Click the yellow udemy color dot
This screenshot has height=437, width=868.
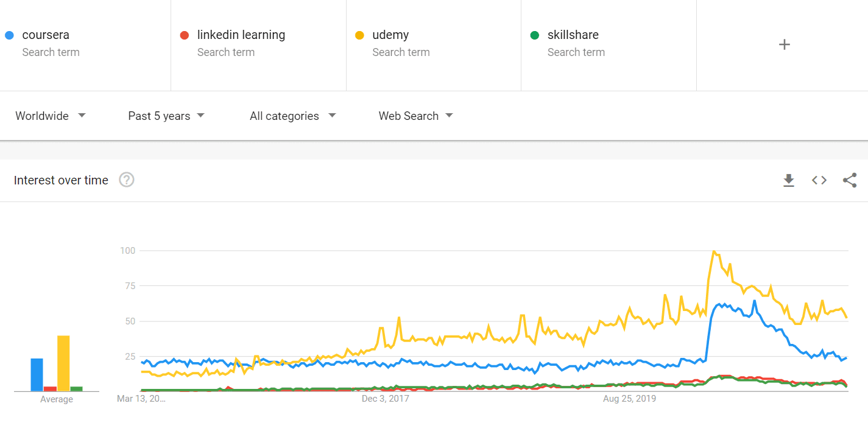point(359,35)
